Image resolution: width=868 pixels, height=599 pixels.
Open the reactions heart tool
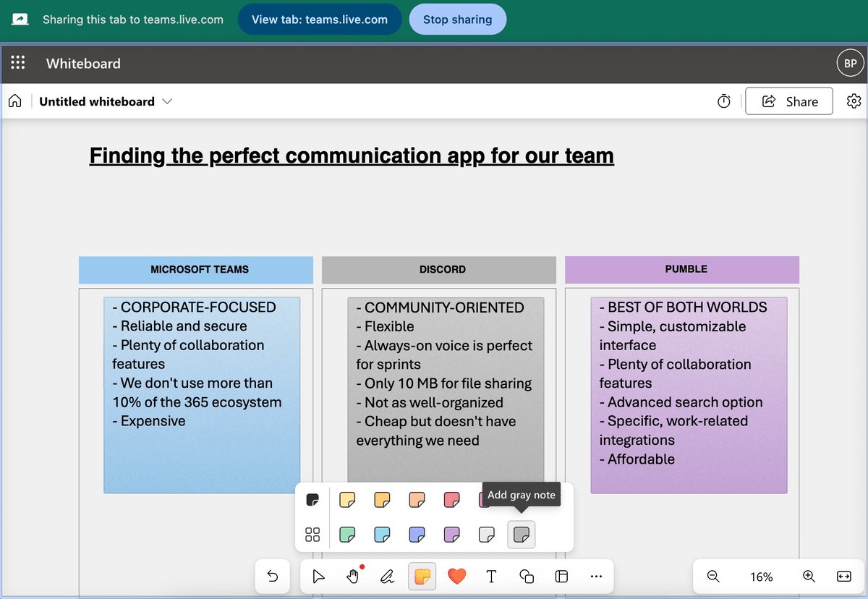[456, 576]
